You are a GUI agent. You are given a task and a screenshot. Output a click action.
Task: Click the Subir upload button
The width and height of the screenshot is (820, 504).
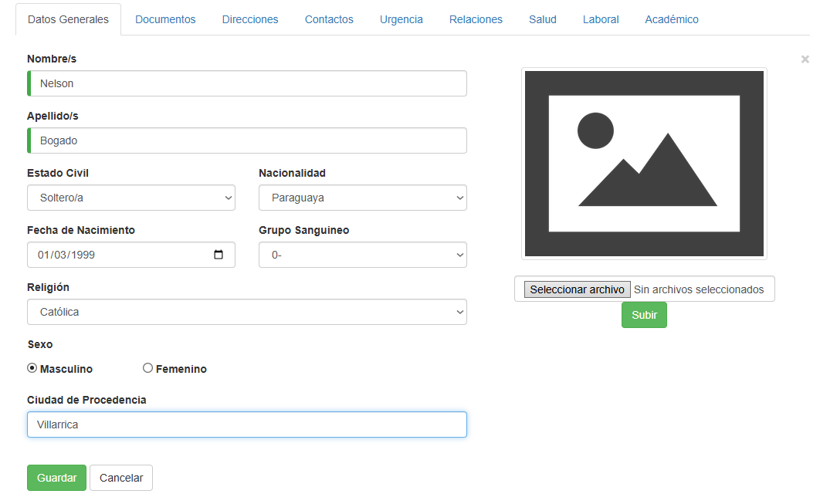pos(644,315)
